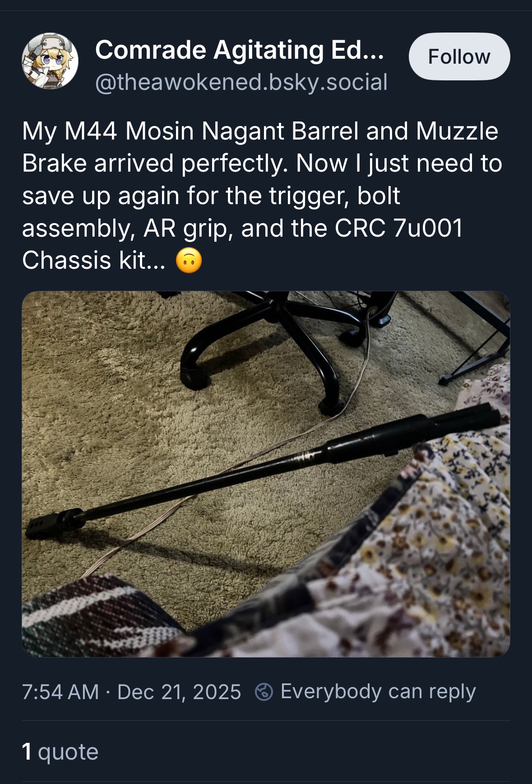Click the globe reply-settings icon
This screenshot has height=784, width=532.
(x=264, y=692)
